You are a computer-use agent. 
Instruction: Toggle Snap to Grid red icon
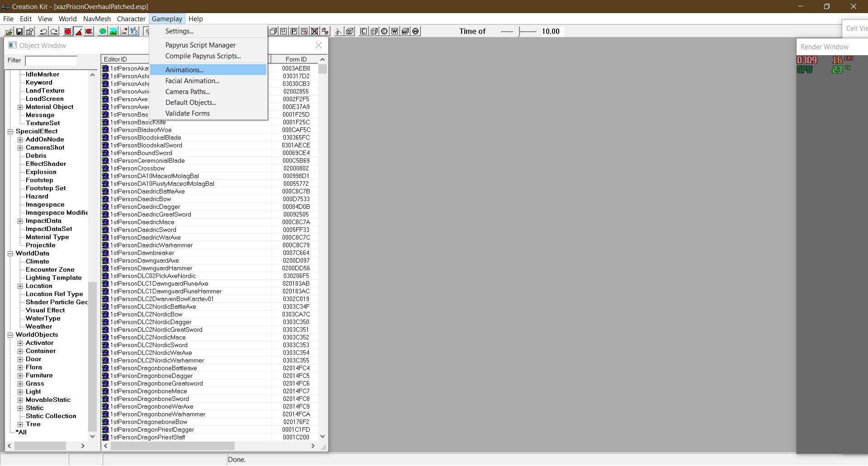(x=68, y=31)
